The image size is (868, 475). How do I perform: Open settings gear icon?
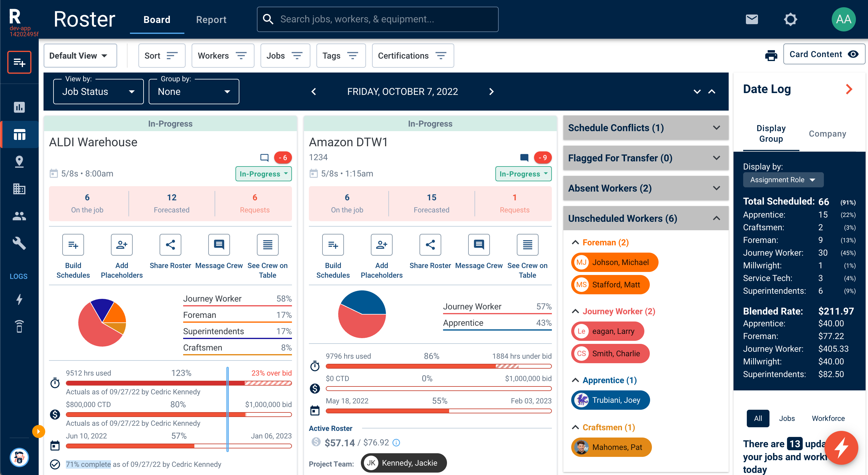point(790,19)
